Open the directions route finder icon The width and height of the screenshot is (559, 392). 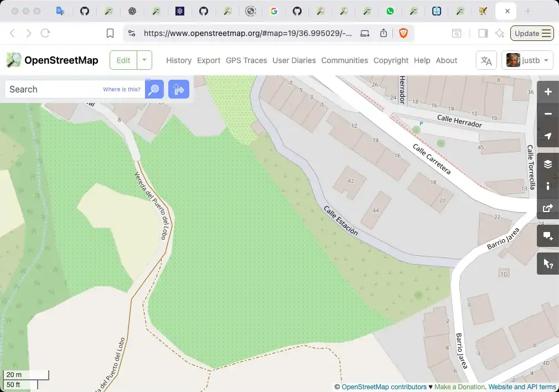179,89
